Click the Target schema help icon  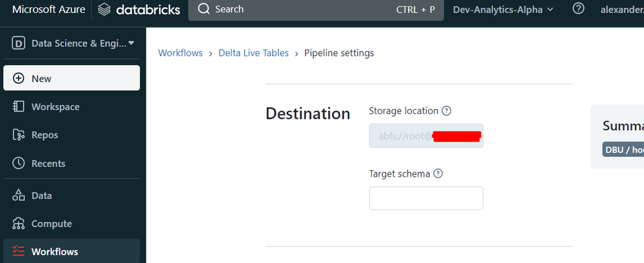438,174
